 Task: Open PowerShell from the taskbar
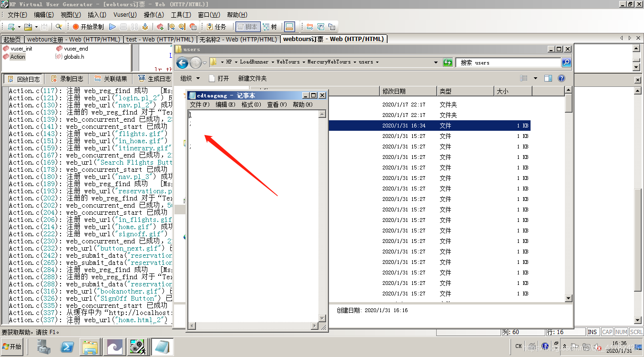[66, 347]
